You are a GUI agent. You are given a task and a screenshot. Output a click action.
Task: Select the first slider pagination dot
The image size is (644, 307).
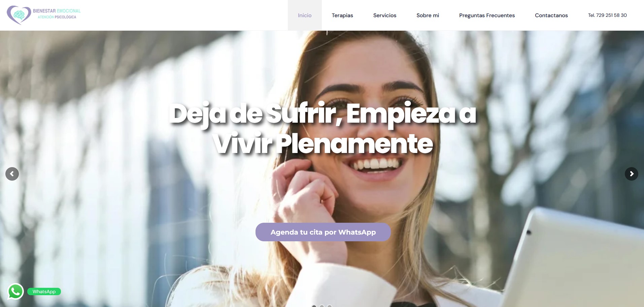314,306
